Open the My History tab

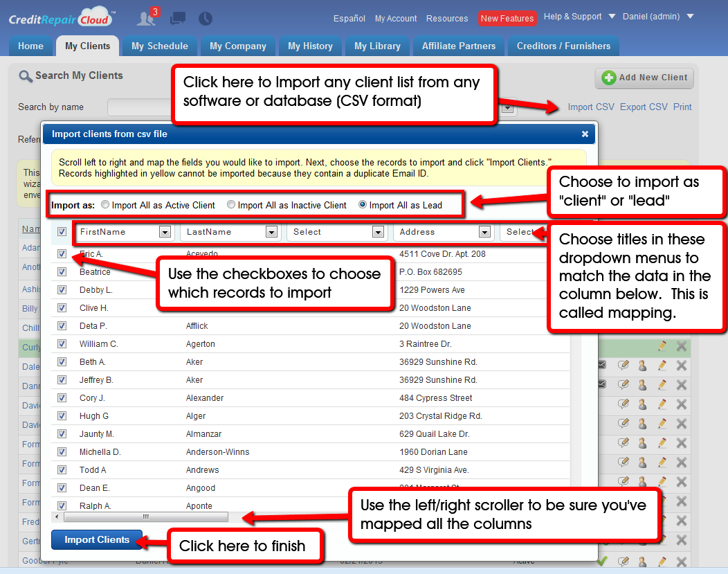tap(310, 46)
